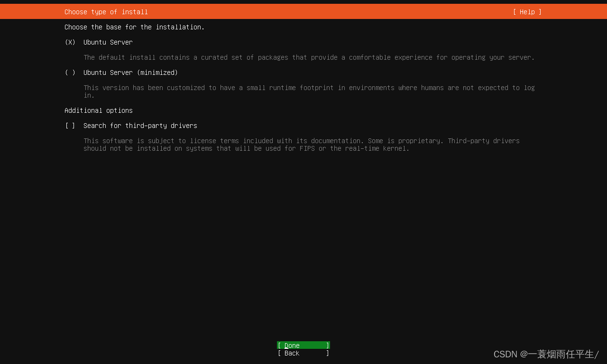The width and height of the screenshot is (607, 364).
Task: Click 'Choose the base for the installation.' text
Action: (135, 27)
